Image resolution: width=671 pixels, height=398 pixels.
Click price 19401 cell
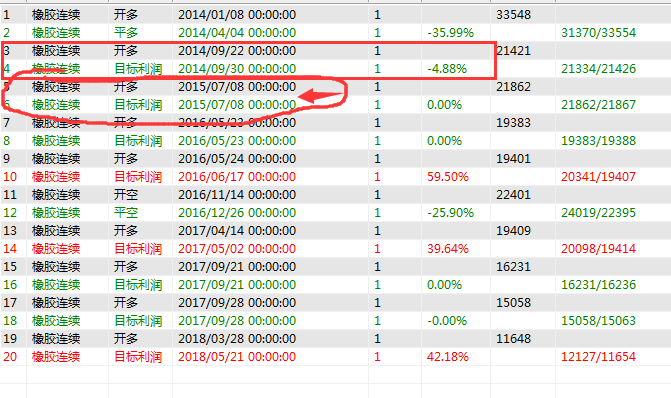tap(514, 159)
